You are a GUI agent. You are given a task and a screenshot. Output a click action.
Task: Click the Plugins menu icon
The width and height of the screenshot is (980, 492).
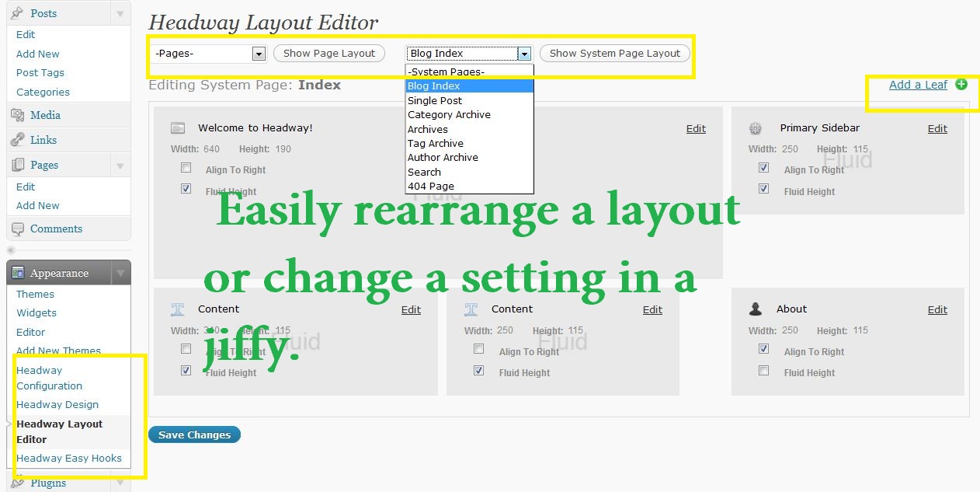point(17,483)
